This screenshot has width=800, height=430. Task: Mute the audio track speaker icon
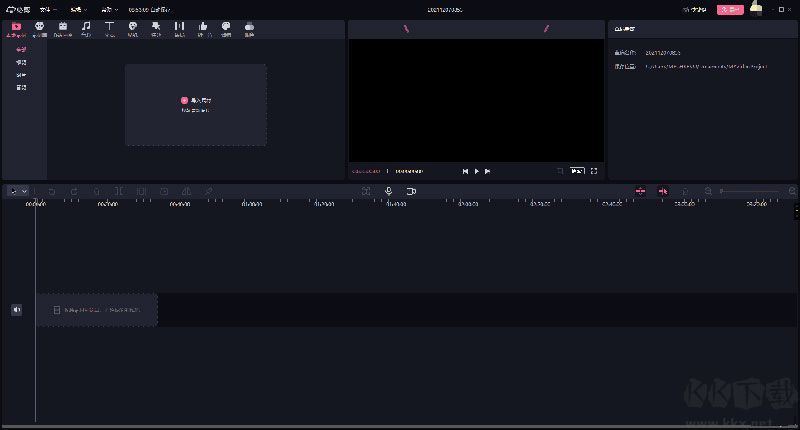pyautogui.click(x=17, y=310)
